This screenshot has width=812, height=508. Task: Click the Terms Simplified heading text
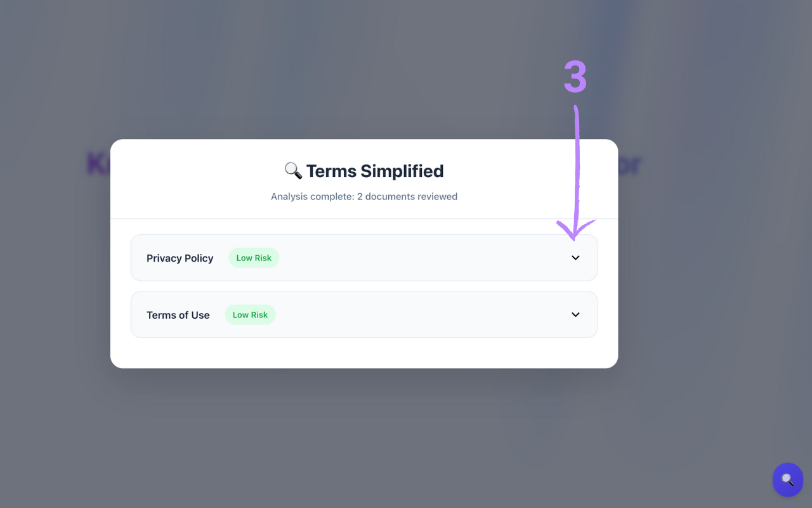(375, 171)
